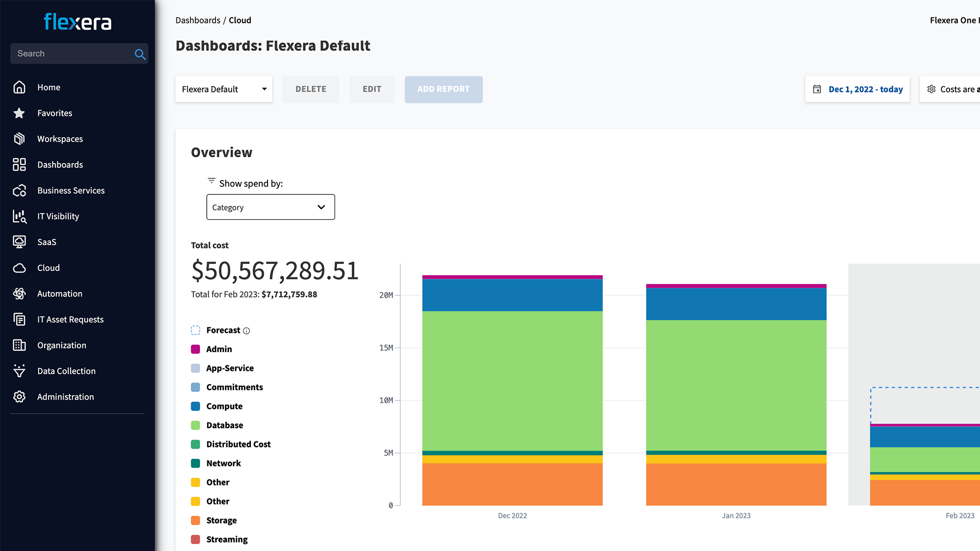This screenshot has width=980, height=551.
Task: Open the SaaS section
Action: (x=47, y=241)
